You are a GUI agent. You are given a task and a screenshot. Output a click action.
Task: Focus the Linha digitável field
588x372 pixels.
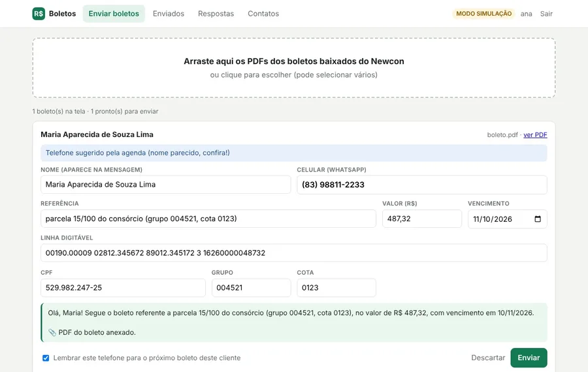coord(293,253)
